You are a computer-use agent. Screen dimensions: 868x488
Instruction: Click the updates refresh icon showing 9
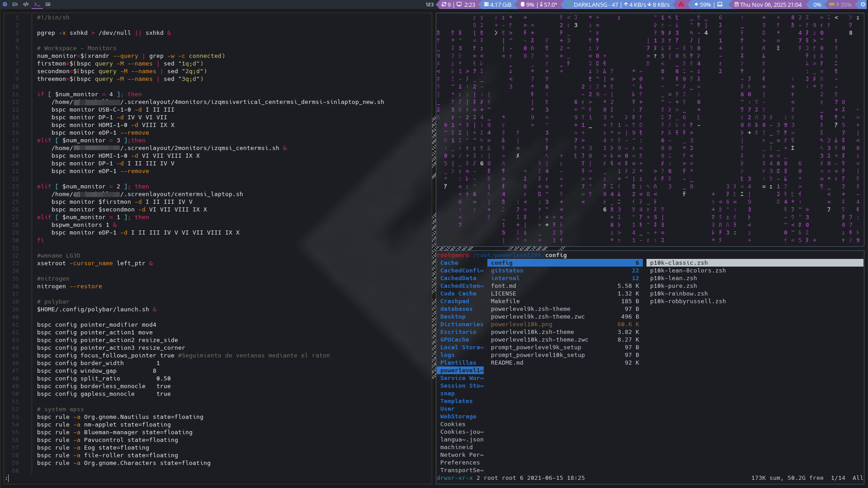click(446, 5)
